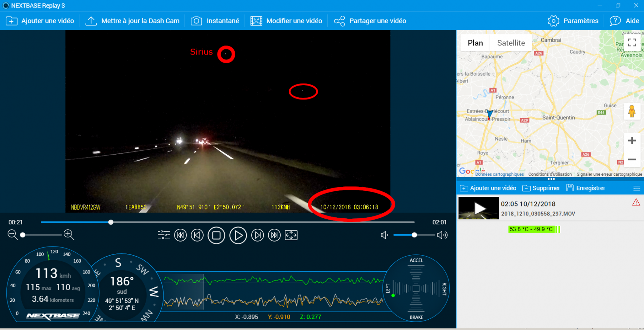Play the video
This screenshot has height=330, width=644.
tap(238, 236)
